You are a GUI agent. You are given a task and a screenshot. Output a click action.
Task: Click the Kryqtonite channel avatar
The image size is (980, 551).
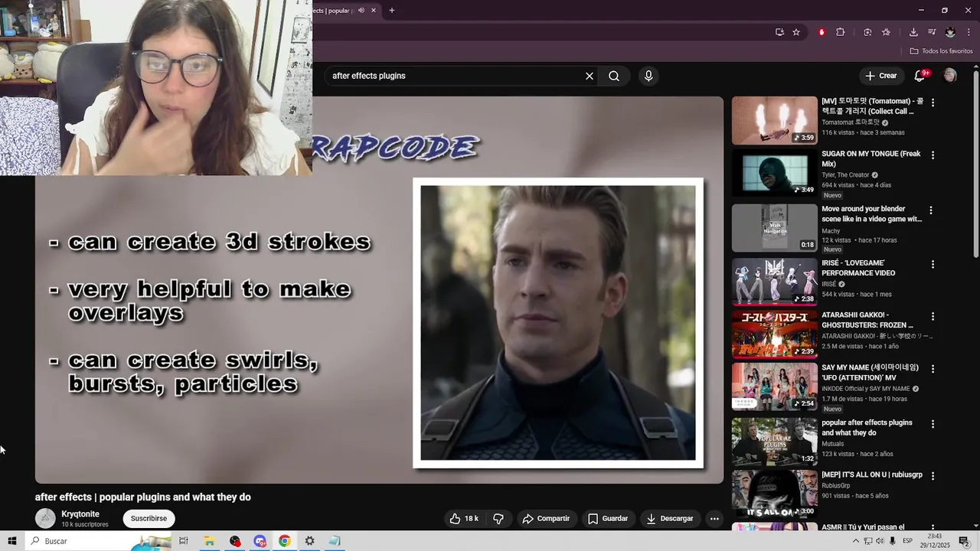point(45,518)
